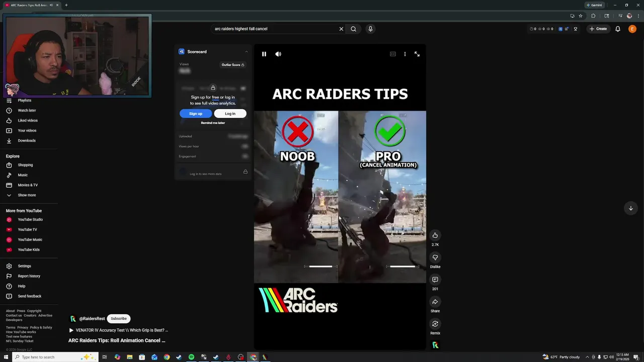Open the Short's three-dot more menu
Image resolution: width=644 pixels, height=362 pixels.
(x=405, y=54)
